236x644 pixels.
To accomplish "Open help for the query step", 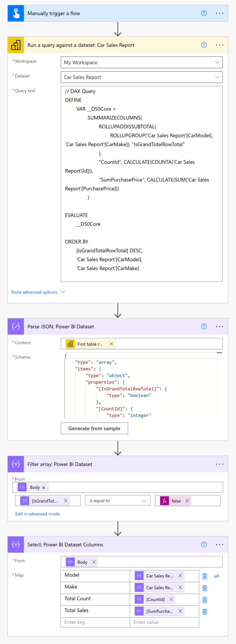I will click(204, 45).
